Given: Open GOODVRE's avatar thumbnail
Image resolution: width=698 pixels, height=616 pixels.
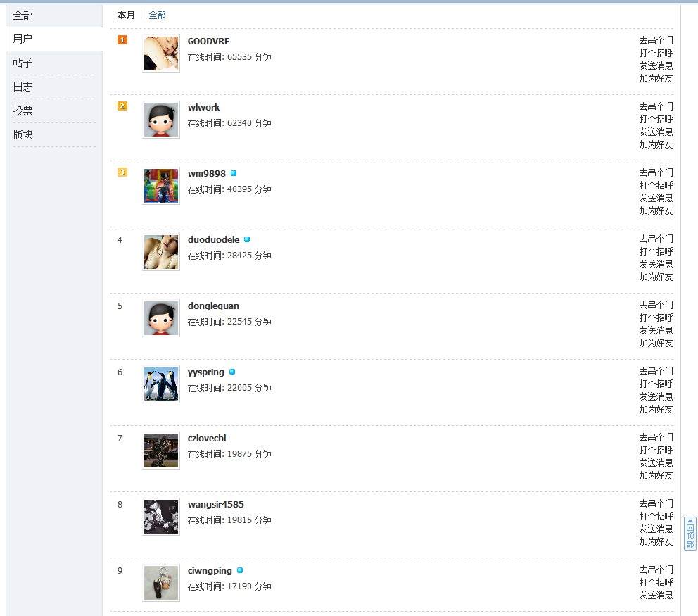Looking at the screenshot, I should click(x=161, y=54).
